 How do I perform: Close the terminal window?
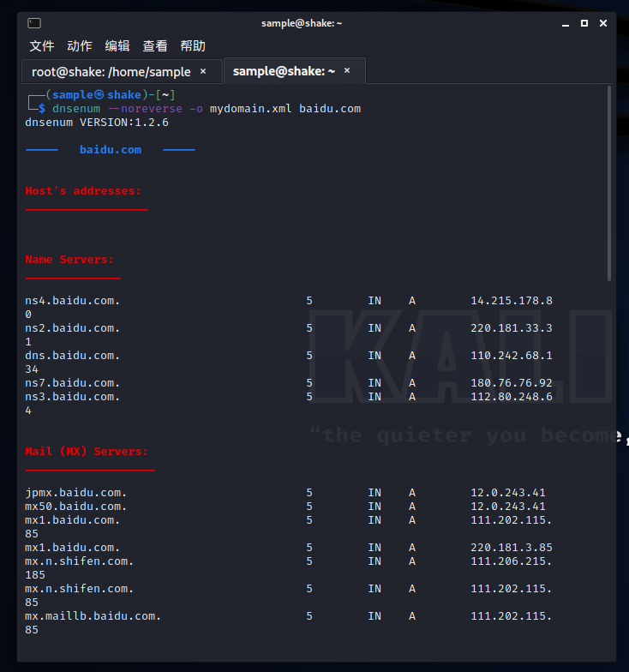tap(603, 23)
